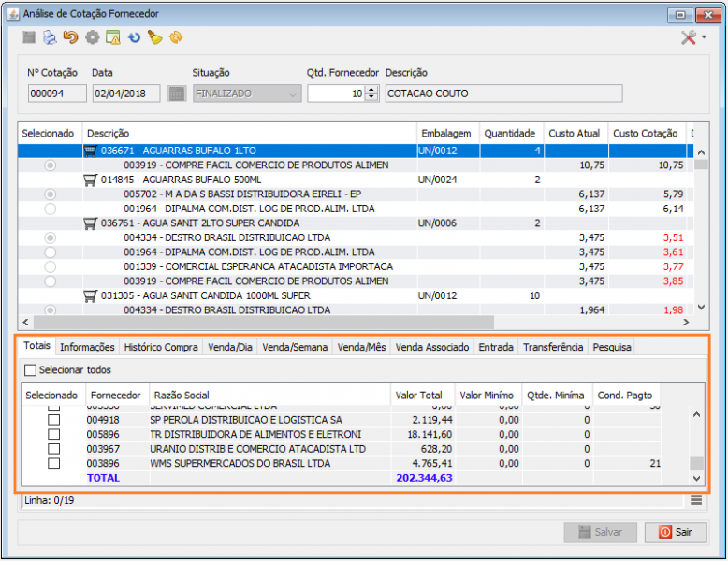
Task: Click the supplier totals scroll up arrow
Action: tap(696, 414)
